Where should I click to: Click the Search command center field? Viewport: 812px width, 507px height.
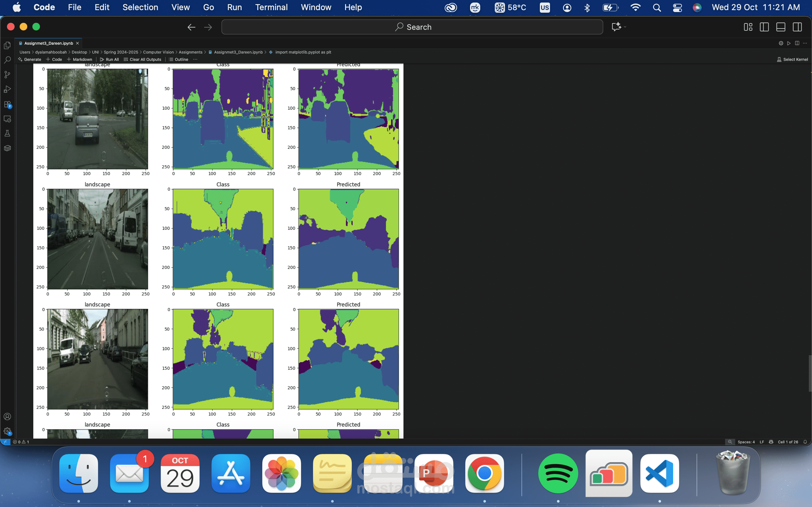[412, 27]
